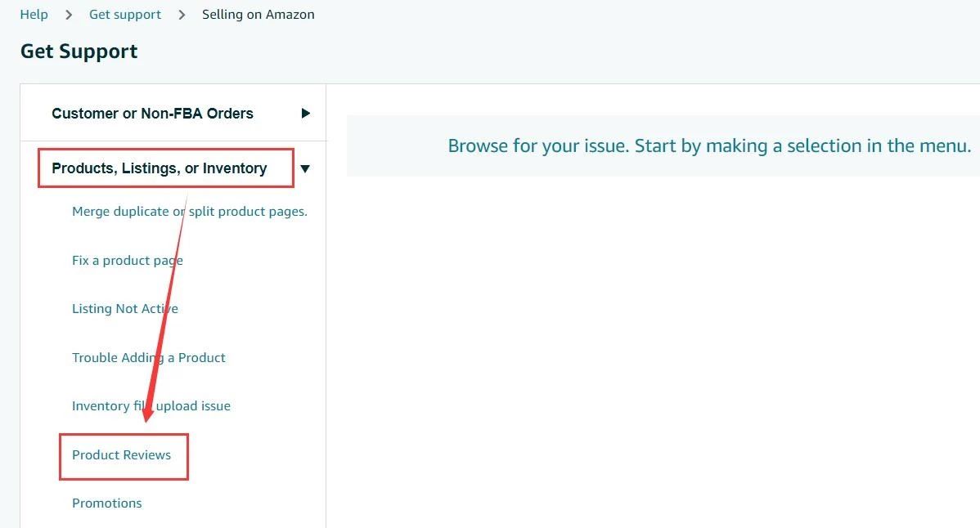Open the Get support breadcrumb link

tap(125, 15)
